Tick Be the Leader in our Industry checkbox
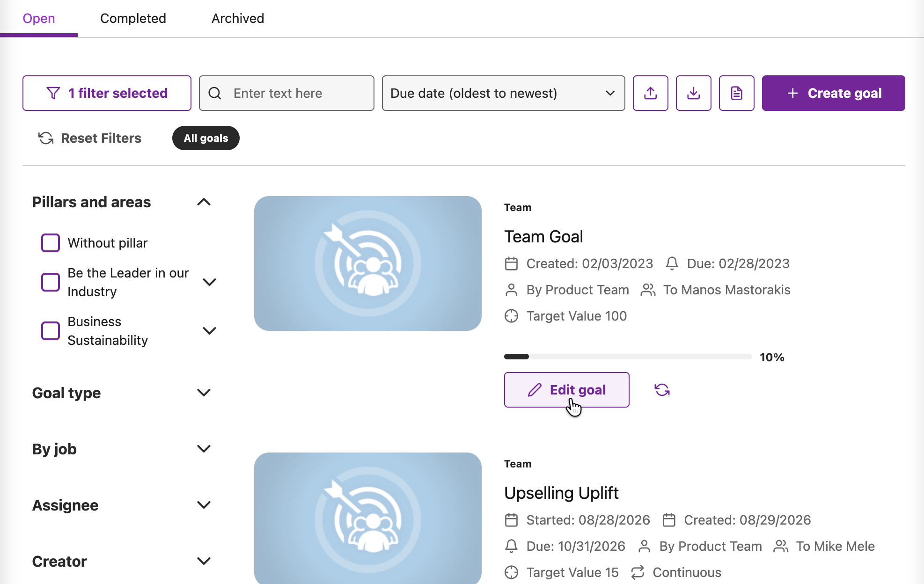The image size is (924, 584). 51,282
